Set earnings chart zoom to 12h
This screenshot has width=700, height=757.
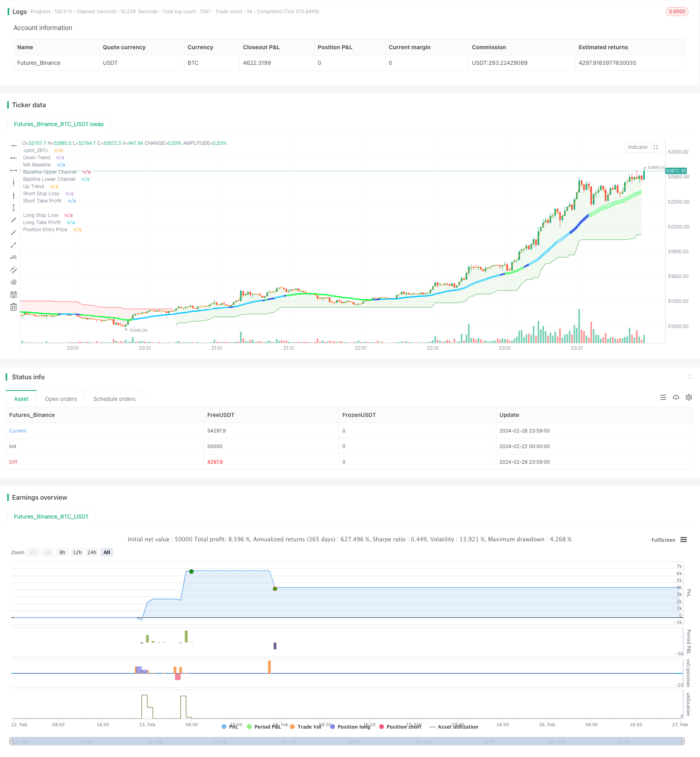coord(77,552)
